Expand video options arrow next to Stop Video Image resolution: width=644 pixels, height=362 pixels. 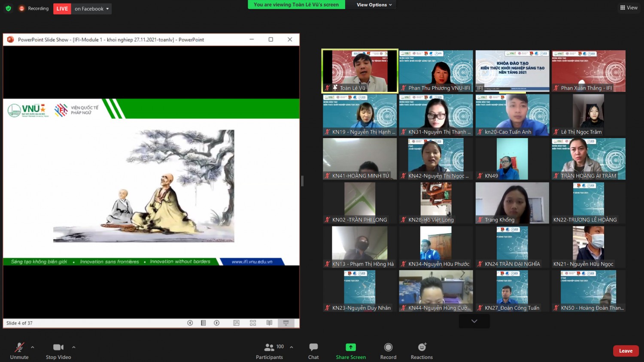coord(74,347)
